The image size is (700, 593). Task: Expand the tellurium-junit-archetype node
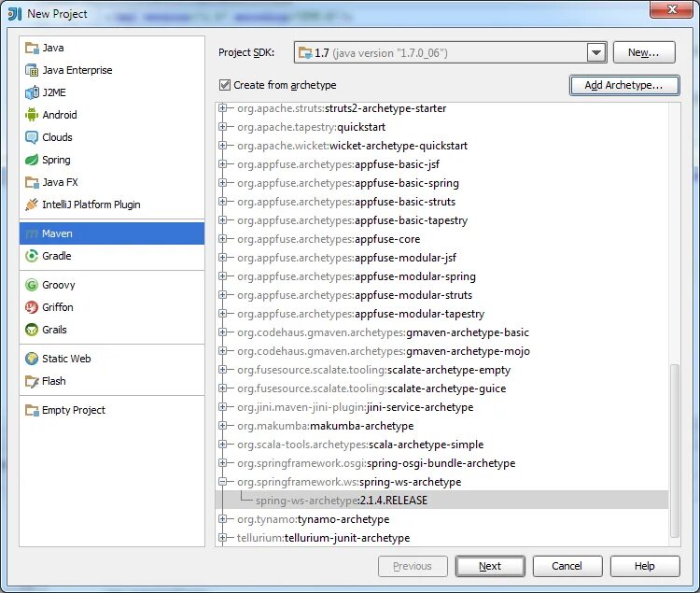pos(222,538)
